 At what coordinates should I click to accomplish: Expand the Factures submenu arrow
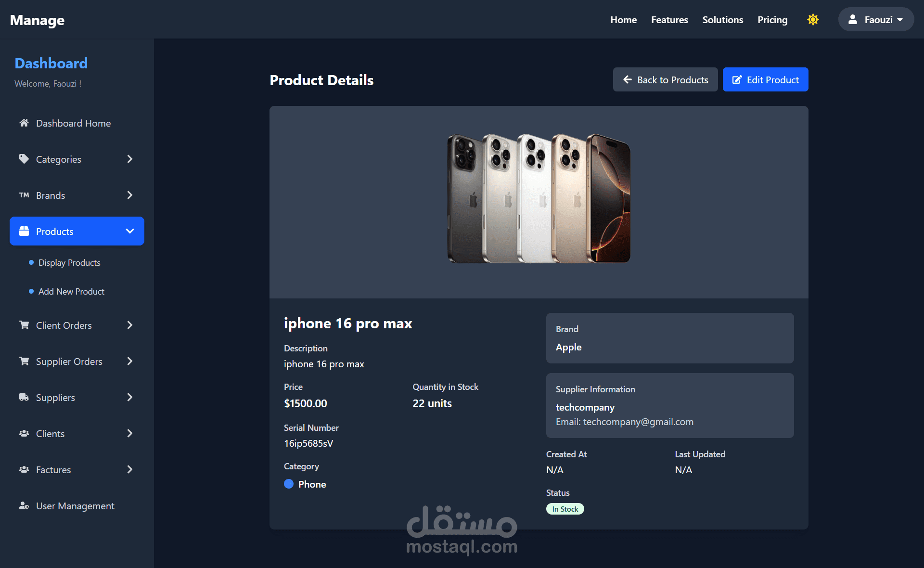point(129,469)
